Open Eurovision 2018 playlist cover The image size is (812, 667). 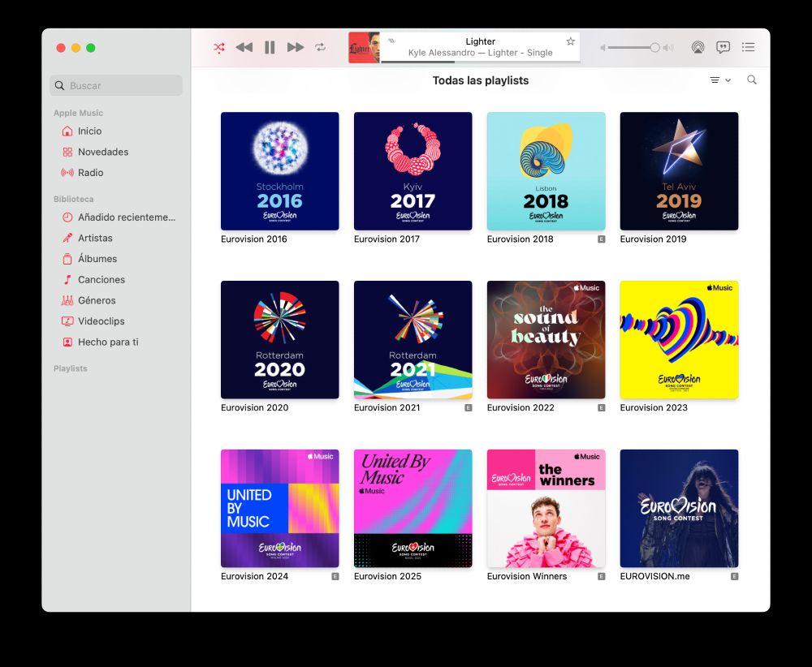pos(546,171)
